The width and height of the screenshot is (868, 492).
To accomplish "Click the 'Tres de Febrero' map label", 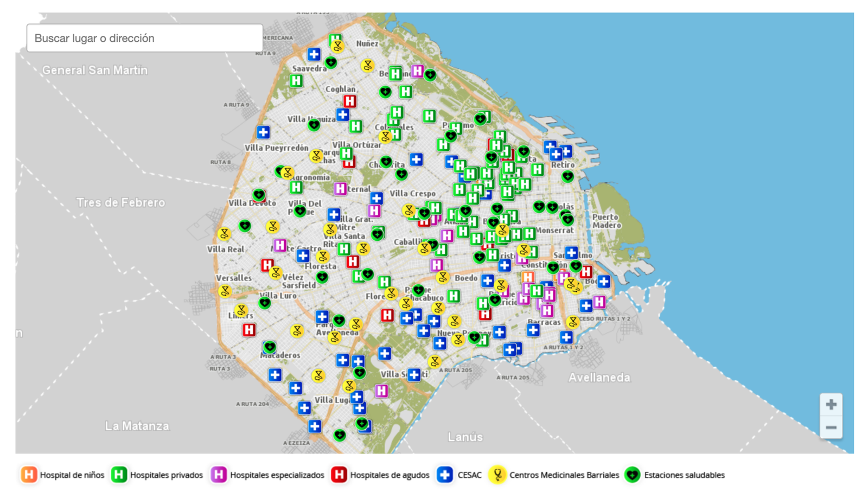I will [x=120, y=202].
